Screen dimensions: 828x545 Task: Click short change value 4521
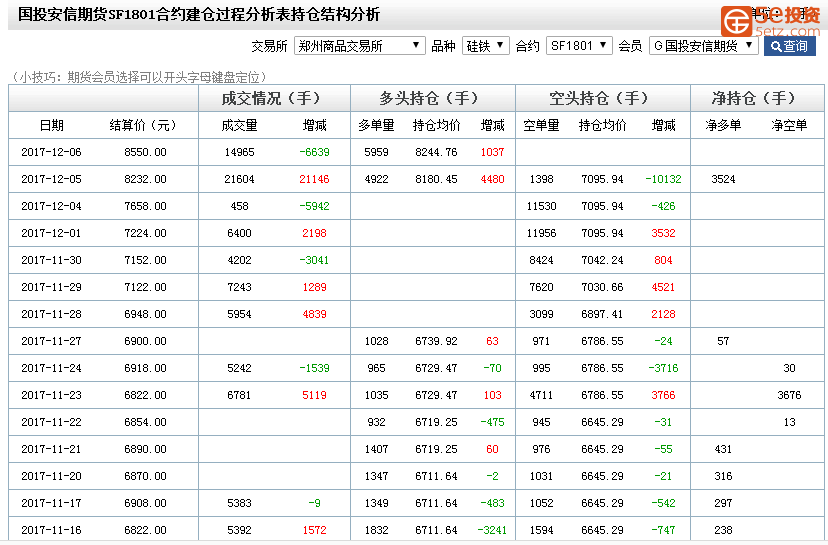pos(663,287)
